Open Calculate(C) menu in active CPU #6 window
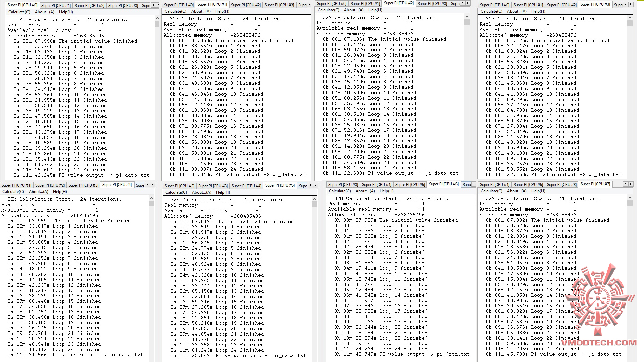 [340, 191]
